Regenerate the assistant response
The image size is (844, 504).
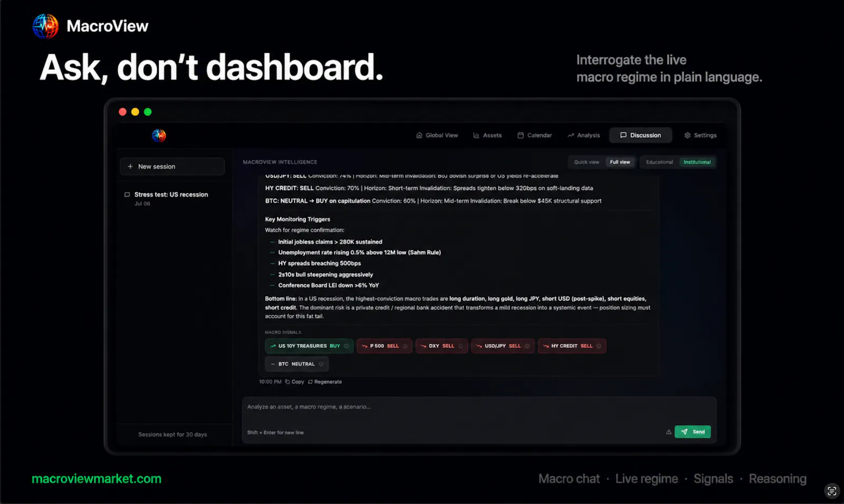click(325, 382)
